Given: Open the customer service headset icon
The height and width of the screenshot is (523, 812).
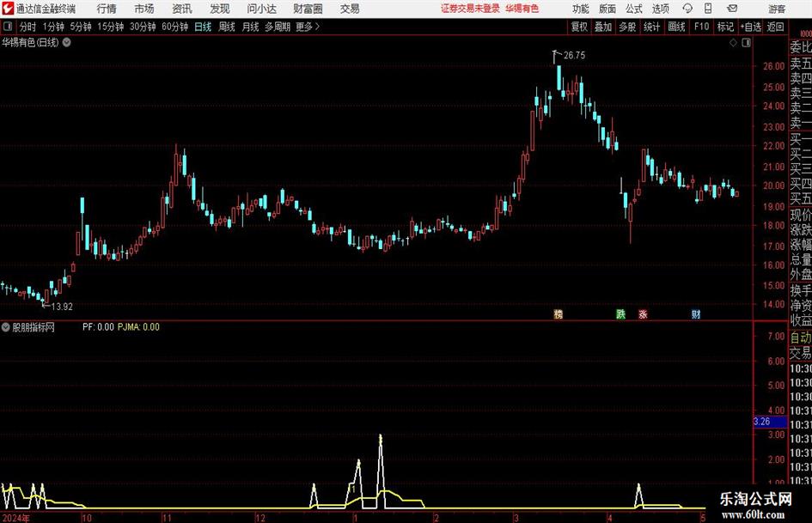Looking at the screenshot, I should [687, 9].
